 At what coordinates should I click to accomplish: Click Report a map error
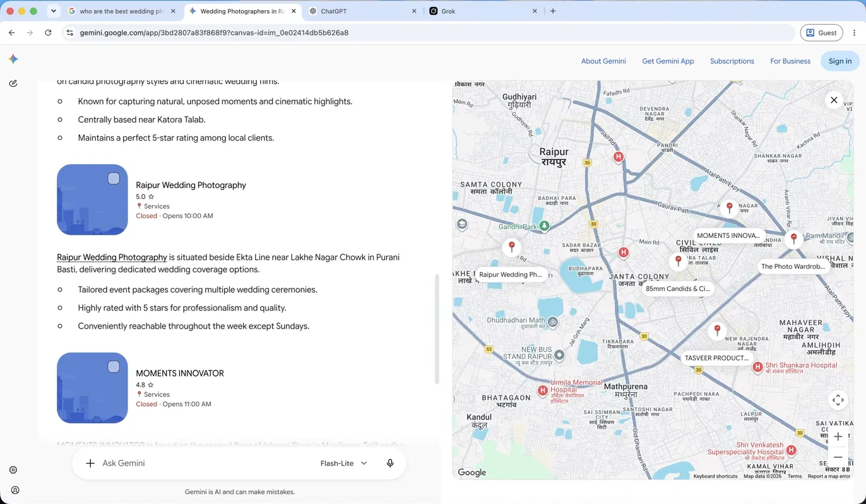tap(829, 476)
